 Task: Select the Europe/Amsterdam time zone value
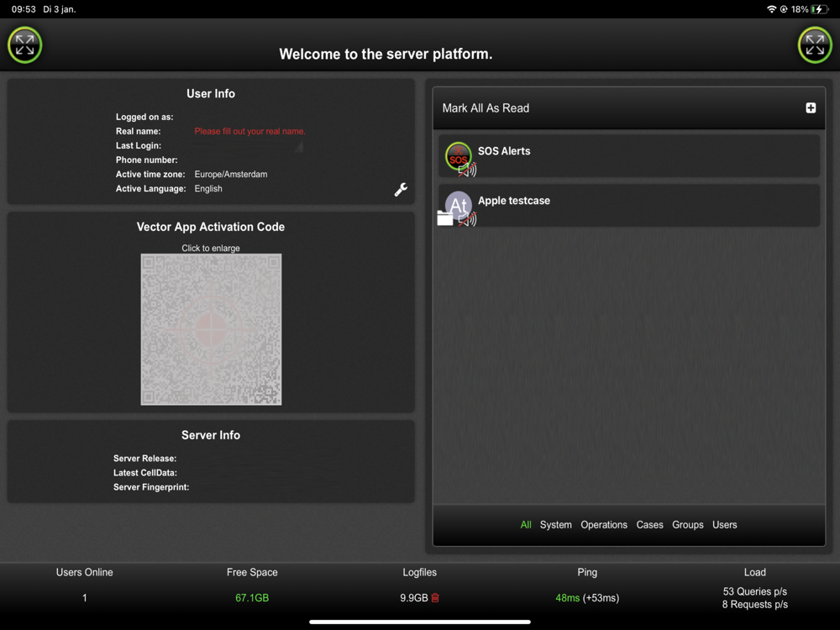click(x=231, y=174)
